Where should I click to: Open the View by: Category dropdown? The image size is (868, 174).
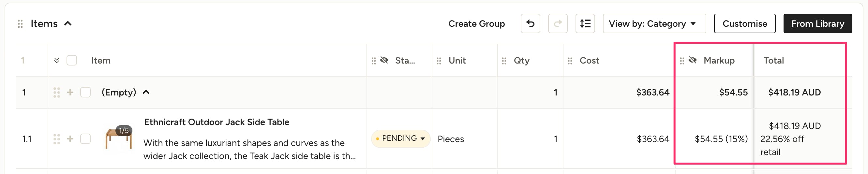(654, 23)
